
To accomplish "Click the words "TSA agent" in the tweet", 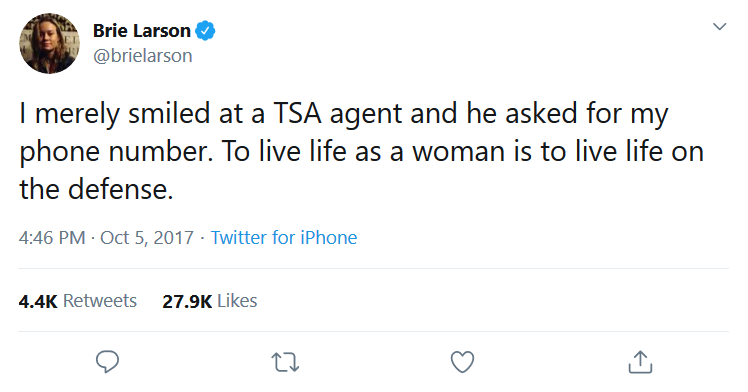I will pyautogui.click(x=338, y=114).
